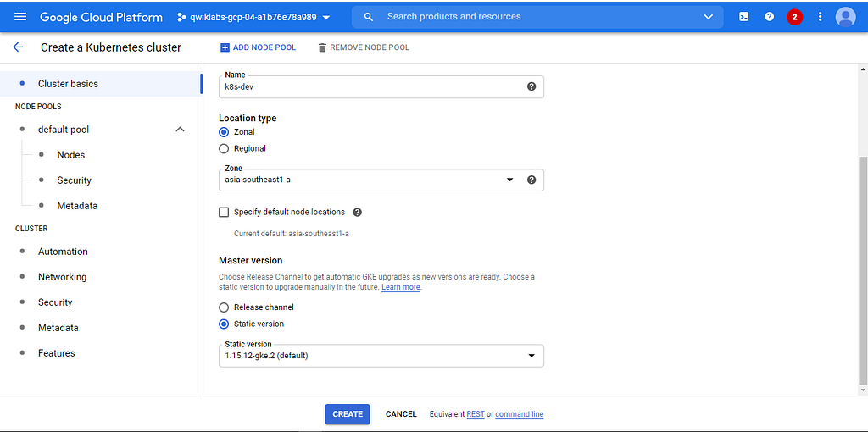Image resolution: width=868 pixels, height=432 pixels.
Task: Select Cluster basics section
Action: coord(102,84)
